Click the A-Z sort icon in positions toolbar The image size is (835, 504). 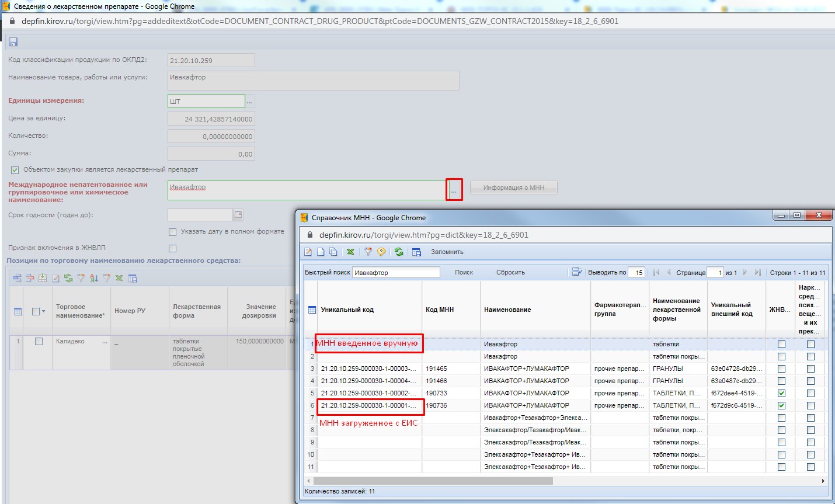pyautogui.click(x=94, y=278)
